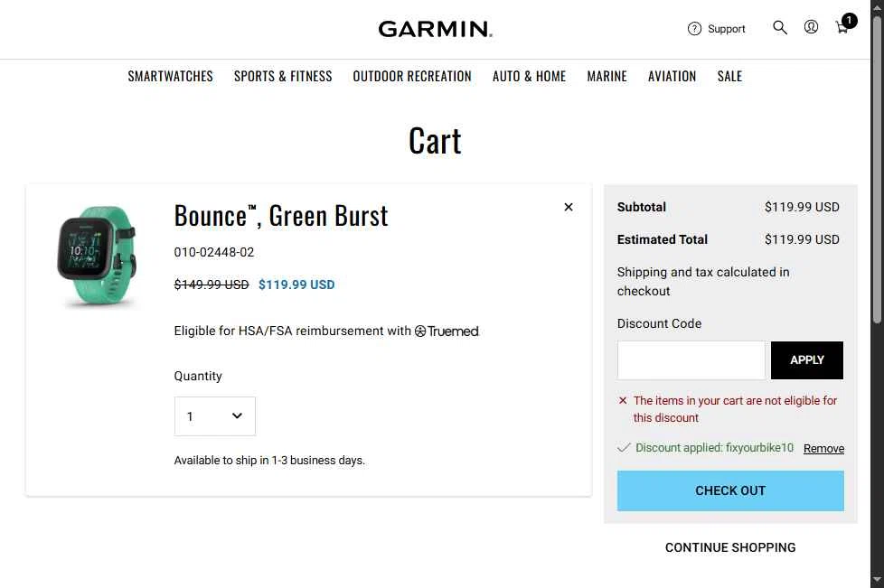884x588 pixels.
Task: Open the Outdoor Recreation menu
Action: [412, 76]
